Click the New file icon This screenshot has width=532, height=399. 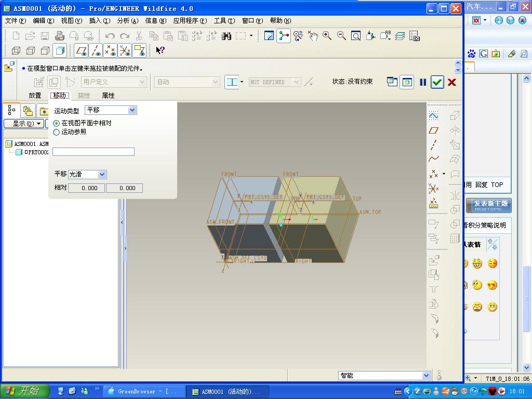pyautogui.click(x=16, y=36)
